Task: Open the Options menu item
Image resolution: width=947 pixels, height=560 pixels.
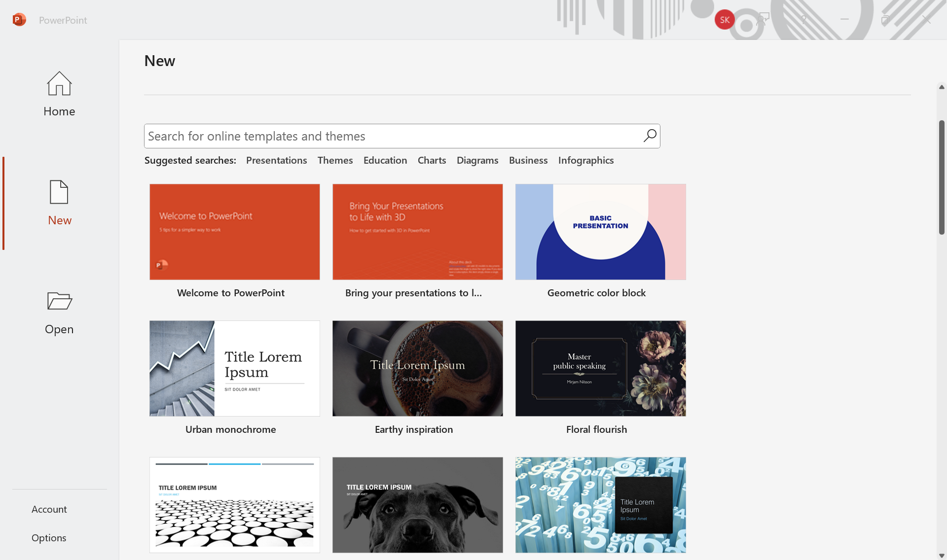Action: [x=48, y=538]
